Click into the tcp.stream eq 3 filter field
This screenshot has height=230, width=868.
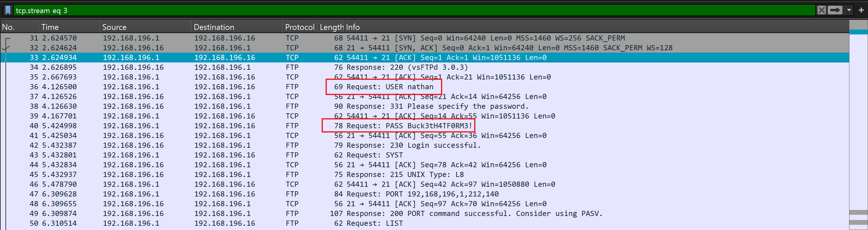[404, 10]
